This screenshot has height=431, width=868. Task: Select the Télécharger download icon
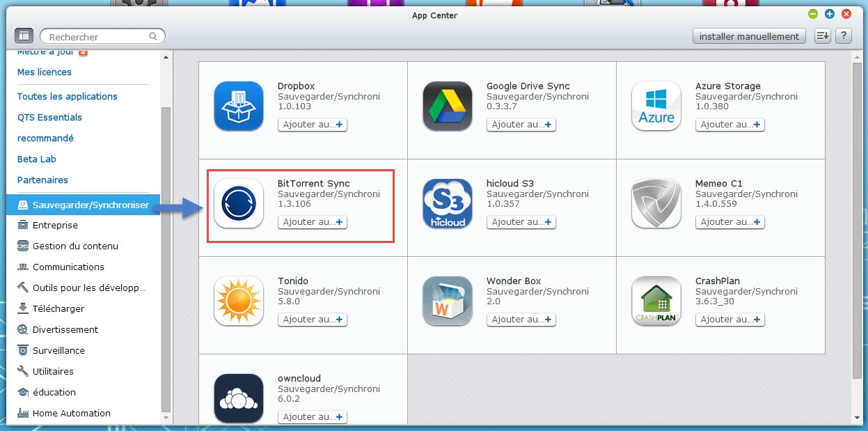[x=23, y=308]
